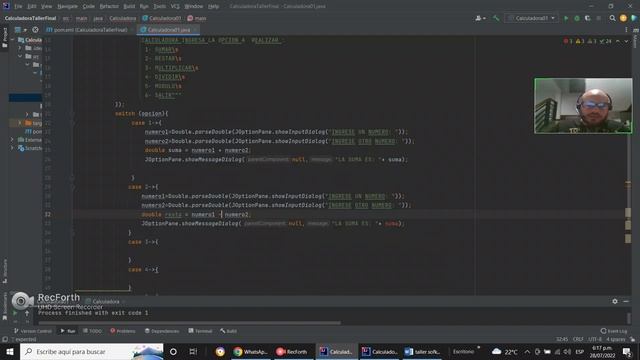Open the Refactor menu

pyautogui.click(x=109, y=7)
